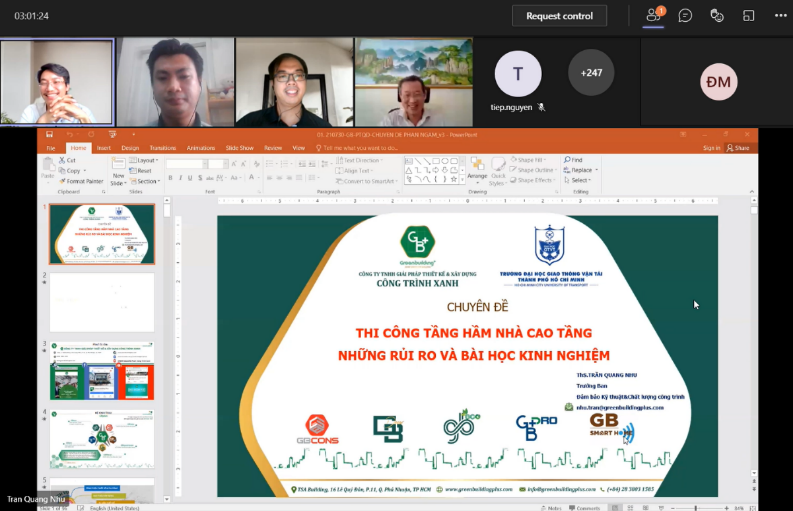Click the Request control button

[x=559, y=16]
